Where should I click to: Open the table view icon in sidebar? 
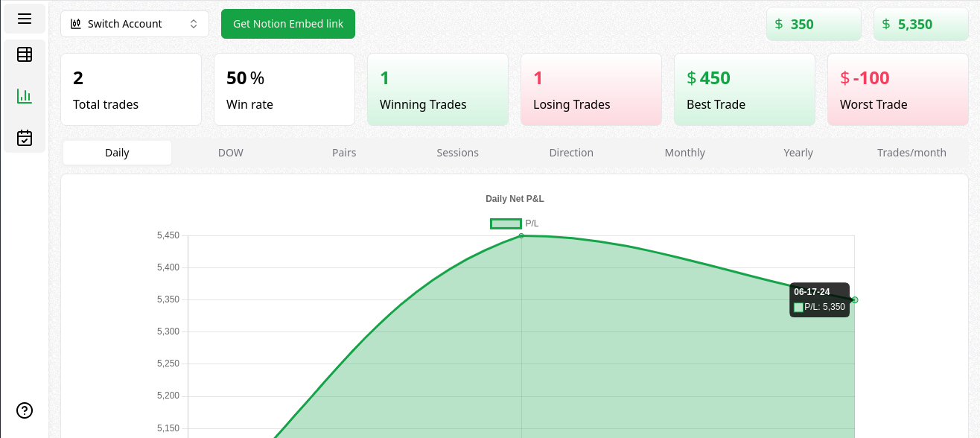25,54
